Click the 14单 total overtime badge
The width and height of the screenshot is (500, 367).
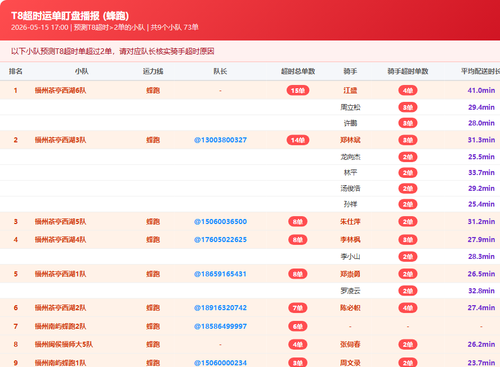pos(298,140)
